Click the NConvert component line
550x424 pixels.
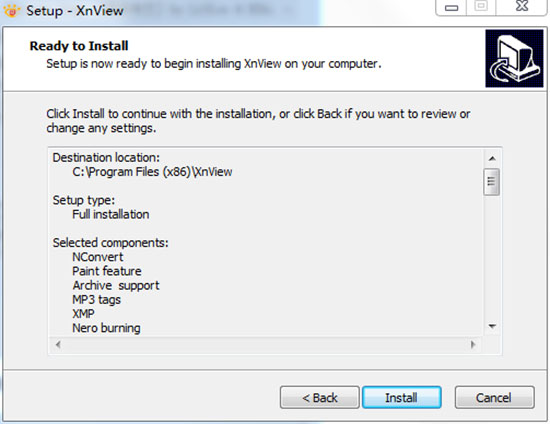(x=98, y=257)
